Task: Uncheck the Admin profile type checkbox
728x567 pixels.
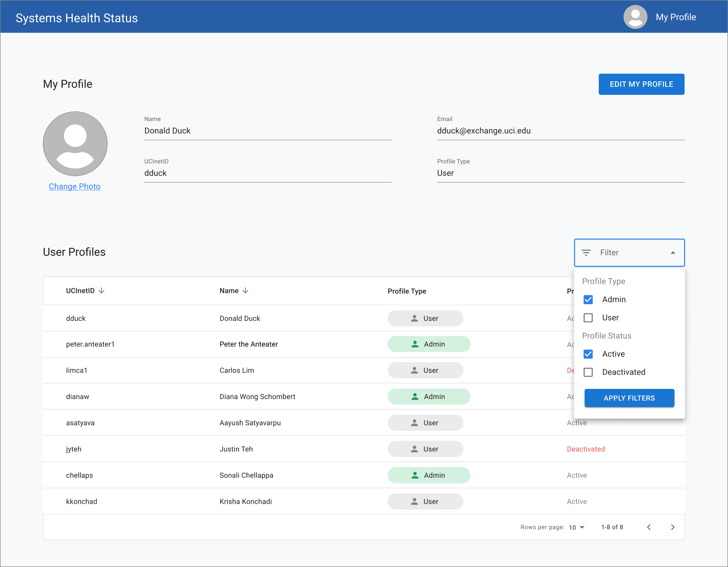Action: click(588, 299)
